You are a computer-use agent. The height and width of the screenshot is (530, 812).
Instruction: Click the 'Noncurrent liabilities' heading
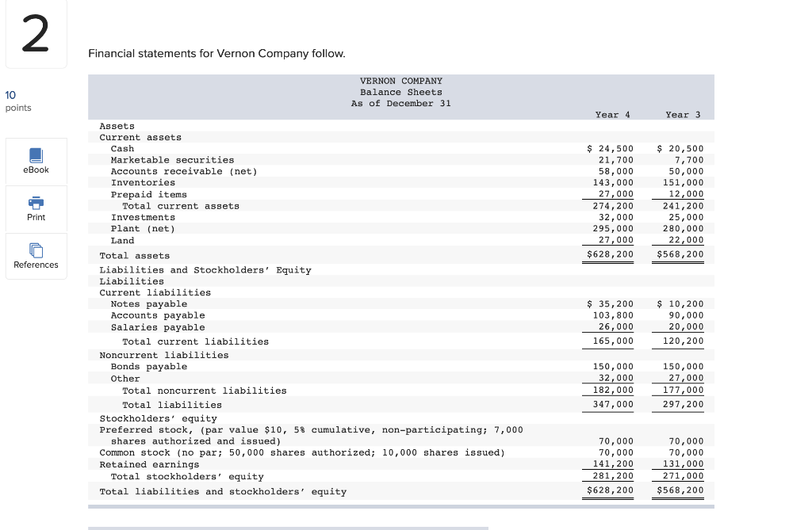(164, 356)
